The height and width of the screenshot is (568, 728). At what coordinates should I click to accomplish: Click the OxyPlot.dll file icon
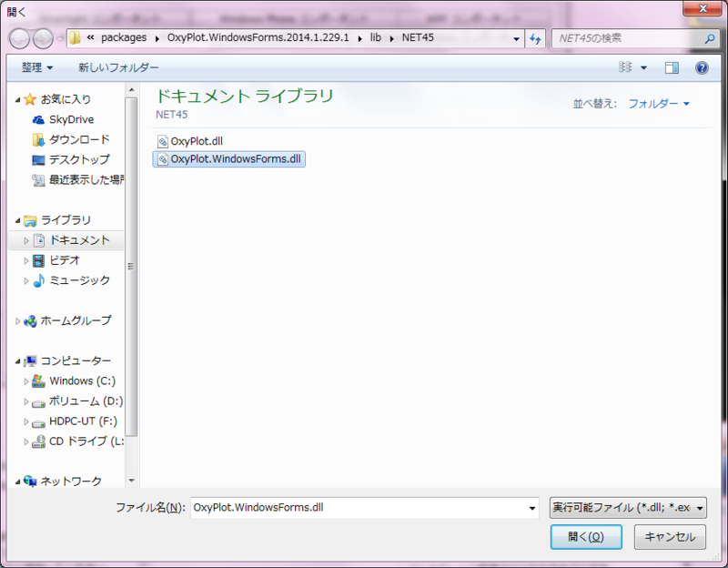[x=163, y=141]
